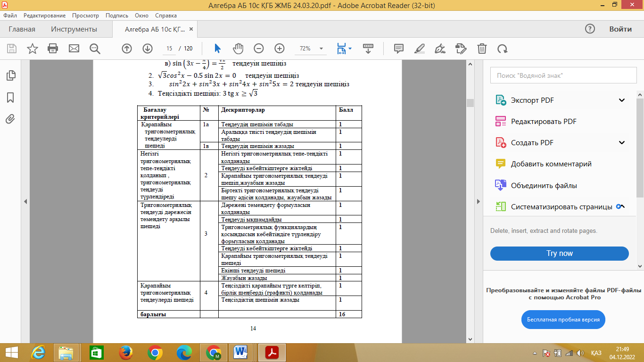This screenshot has width=644, height=362.
Task: Delete page using trash icon
Action: (x=482, y=49)
